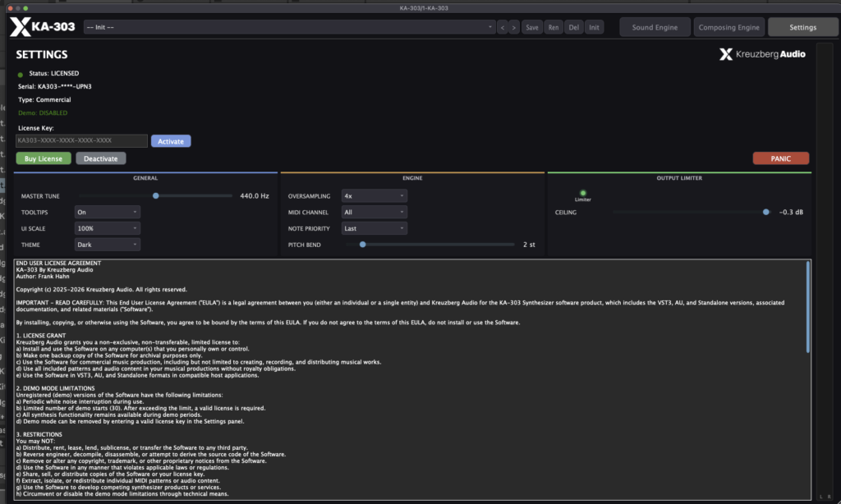Click the Init button
Image resolution: width=841 pixels, height=504 pixels.
(594, 27)
